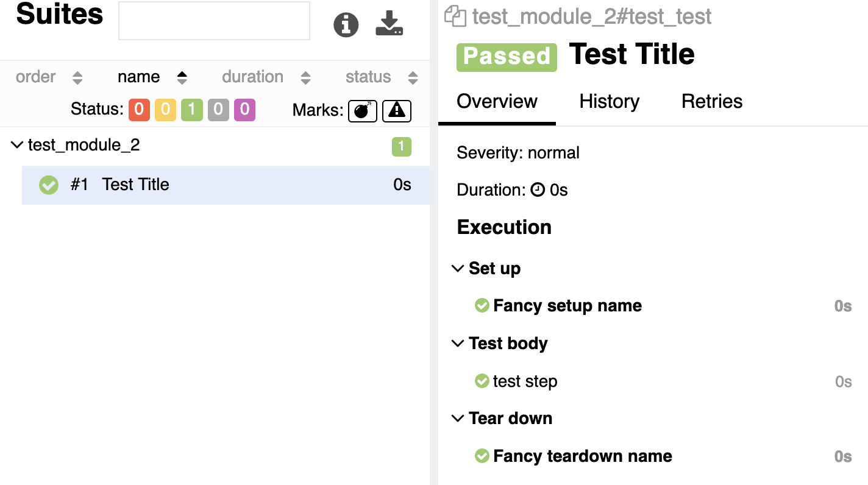Viewport: 868px width, 485px height.
Task: Collapse the test_module_2 suite
Action: click(x=16, y=145)
